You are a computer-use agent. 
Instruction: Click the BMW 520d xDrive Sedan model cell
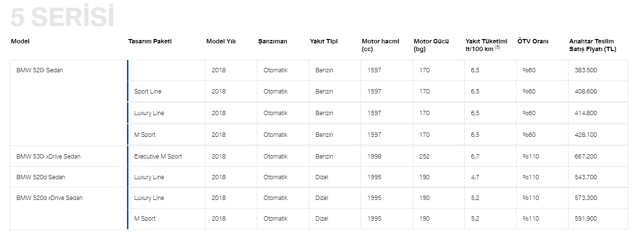49,198
